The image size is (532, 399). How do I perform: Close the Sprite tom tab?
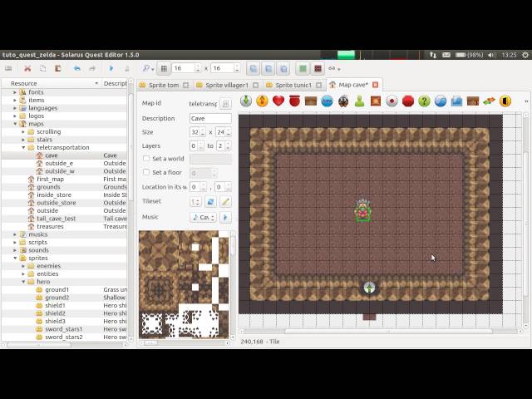[185, 85]
